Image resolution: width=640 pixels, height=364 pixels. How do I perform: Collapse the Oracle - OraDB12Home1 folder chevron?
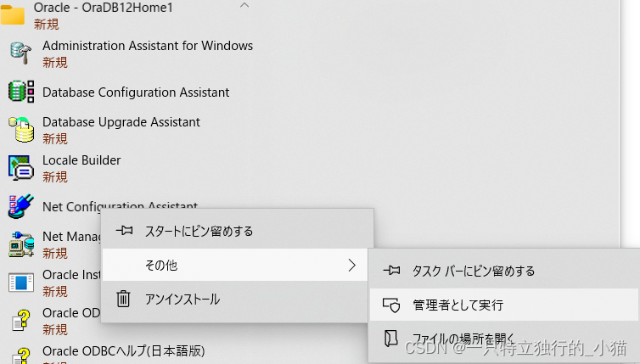tap(244, 6)
